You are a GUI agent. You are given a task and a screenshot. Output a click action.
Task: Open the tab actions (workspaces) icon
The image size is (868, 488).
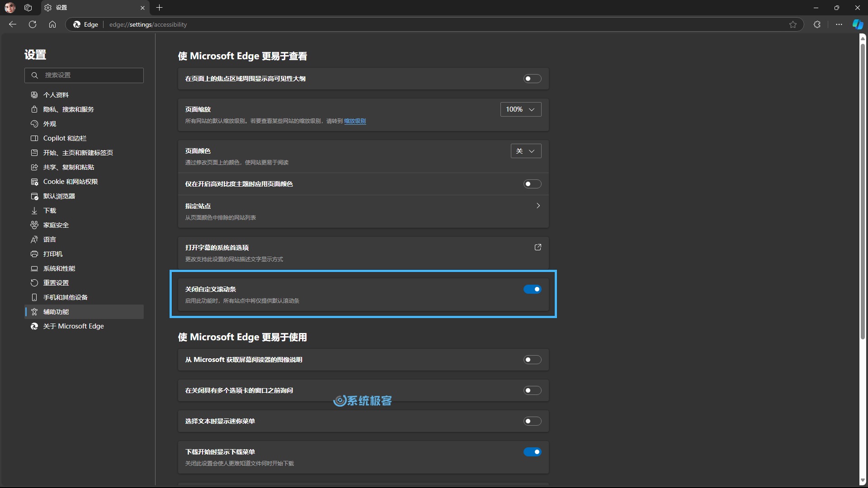pyautogui.click(x=28, y=8)
